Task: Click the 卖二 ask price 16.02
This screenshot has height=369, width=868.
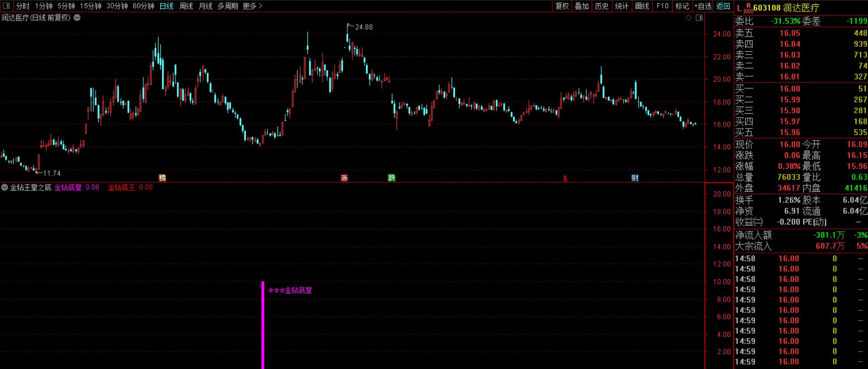Action: 790,66
